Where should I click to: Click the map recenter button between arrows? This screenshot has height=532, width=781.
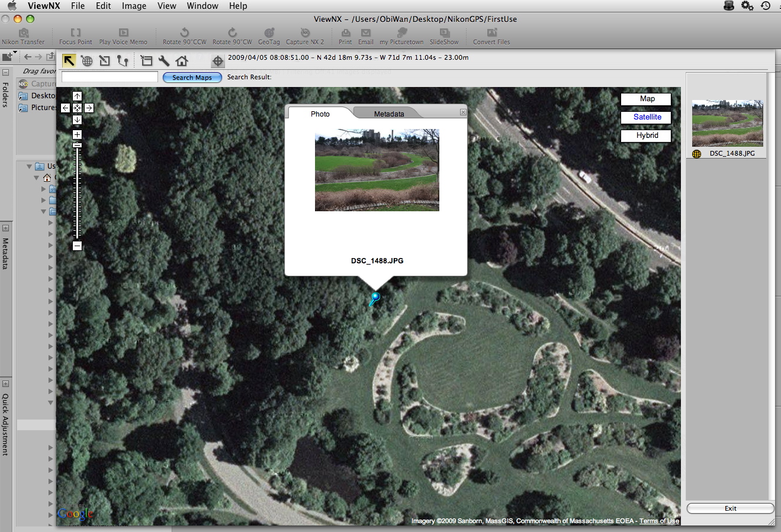click(x=77, y=108)
